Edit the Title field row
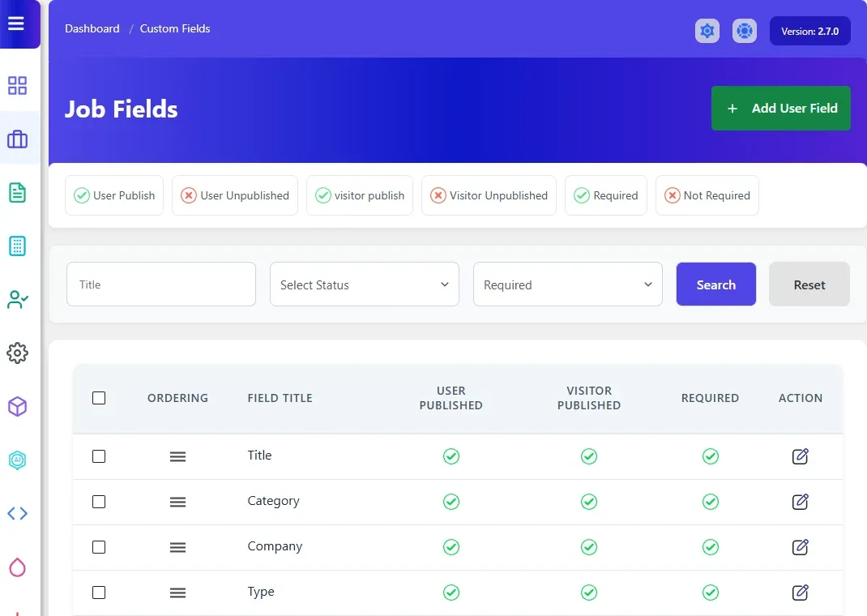The height and width of the screenshot is (616, 867). pyautogui.click(x=800, y=456)
